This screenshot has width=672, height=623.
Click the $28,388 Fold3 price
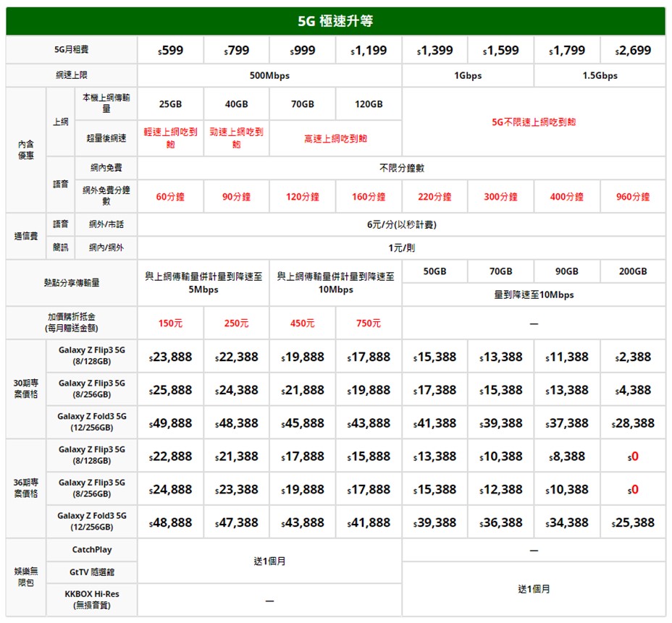click(x=633, y=423)
